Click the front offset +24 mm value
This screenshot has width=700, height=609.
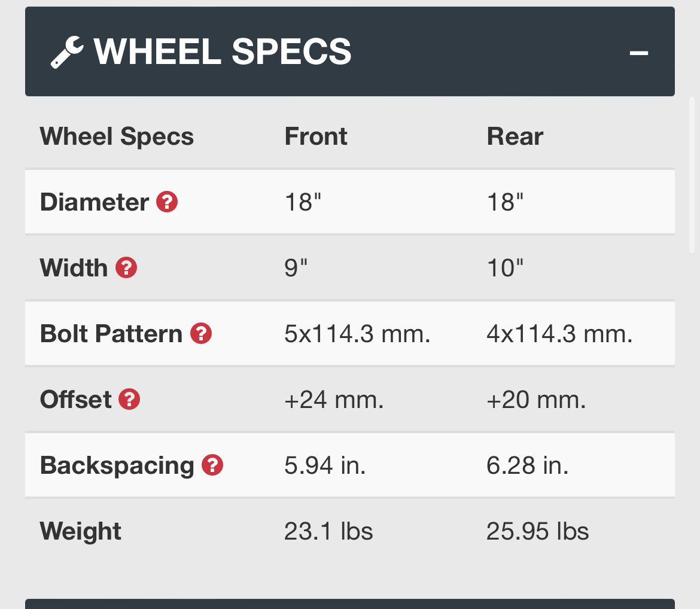[x=334, y=400]
